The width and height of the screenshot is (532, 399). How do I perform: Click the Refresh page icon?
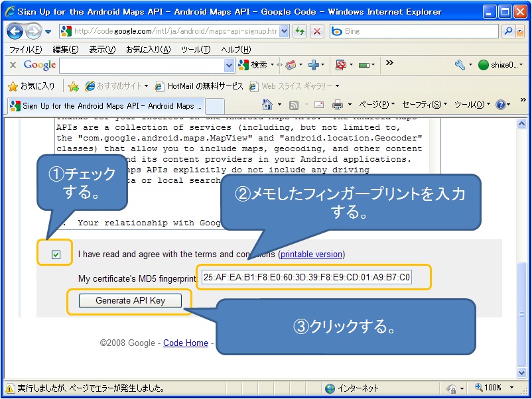coord(300,31)
